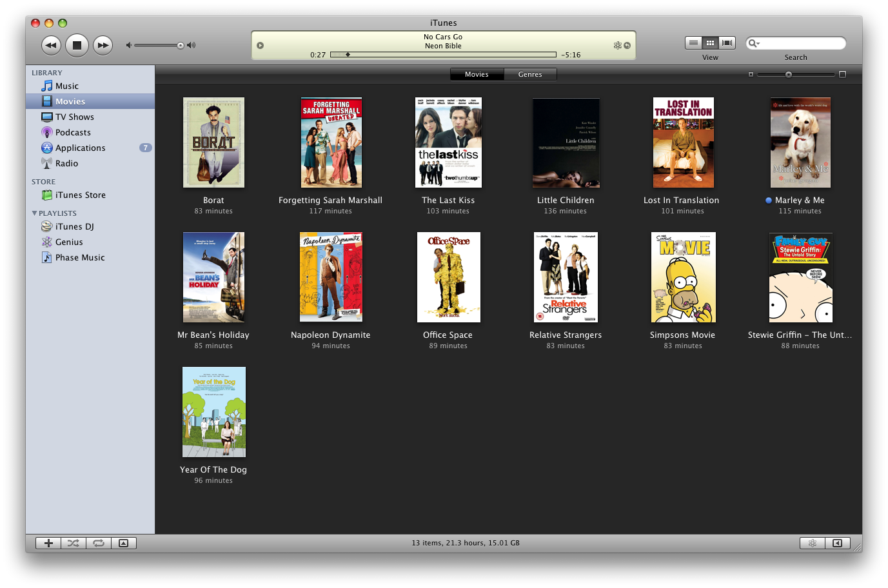The image size is (888, 588).
Task: Open the search magnifier dropdown
Action: [x=754, y=43]
